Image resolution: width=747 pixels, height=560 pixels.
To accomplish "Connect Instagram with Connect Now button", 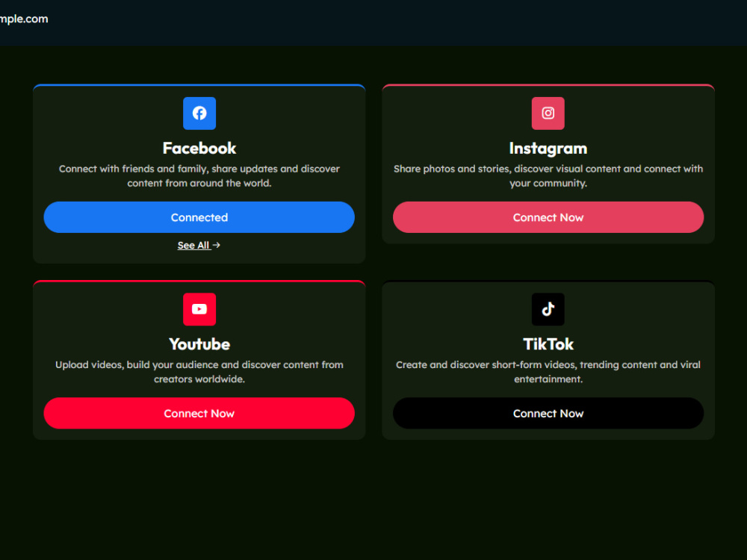I will [548, 217].
